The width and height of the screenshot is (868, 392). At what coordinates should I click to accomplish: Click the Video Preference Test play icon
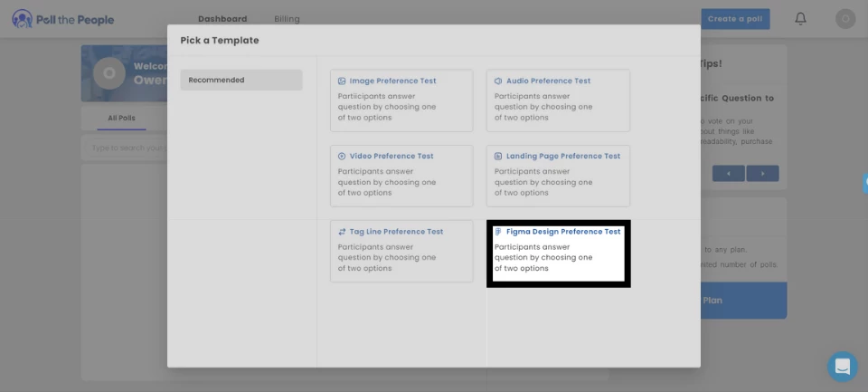coord(342,157)
